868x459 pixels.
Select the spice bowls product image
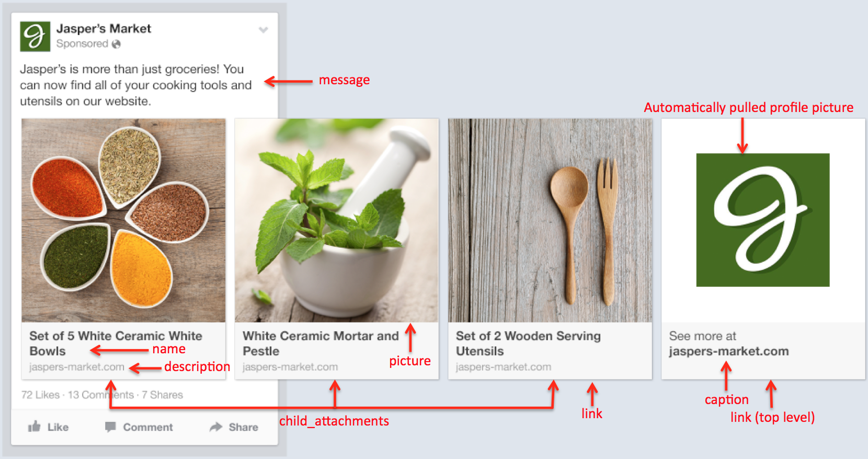click(x=123, y=220)
